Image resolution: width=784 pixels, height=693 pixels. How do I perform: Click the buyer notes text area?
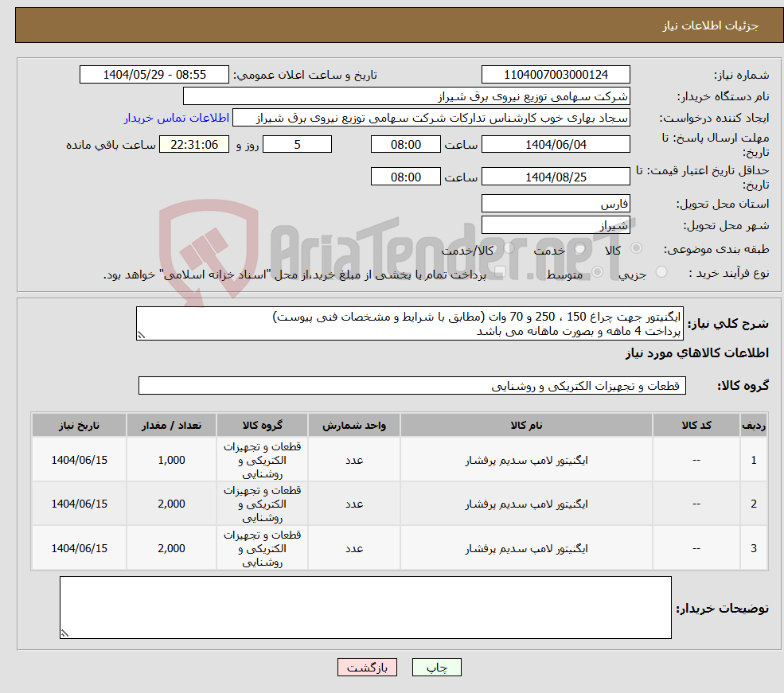click(x=365, y=608)
